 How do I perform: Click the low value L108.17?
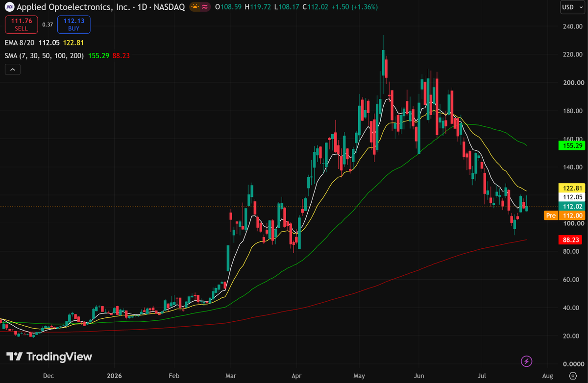pos(288,7)
